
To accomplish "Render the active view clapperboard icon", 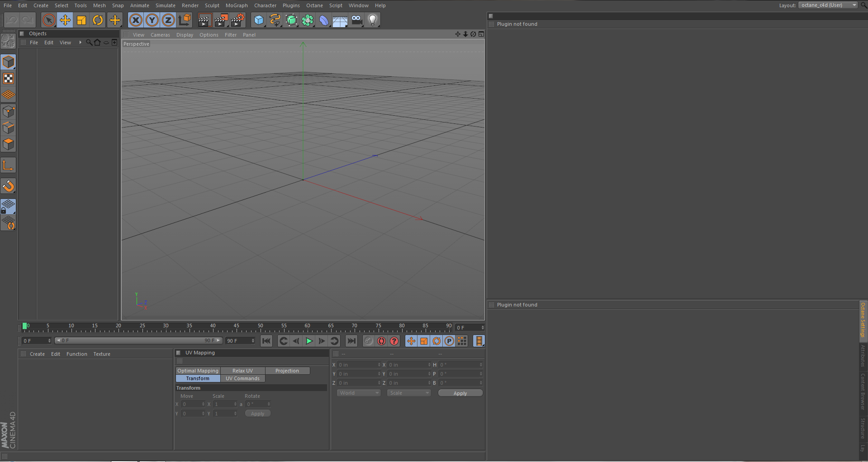I will click(x=204, y=20).
